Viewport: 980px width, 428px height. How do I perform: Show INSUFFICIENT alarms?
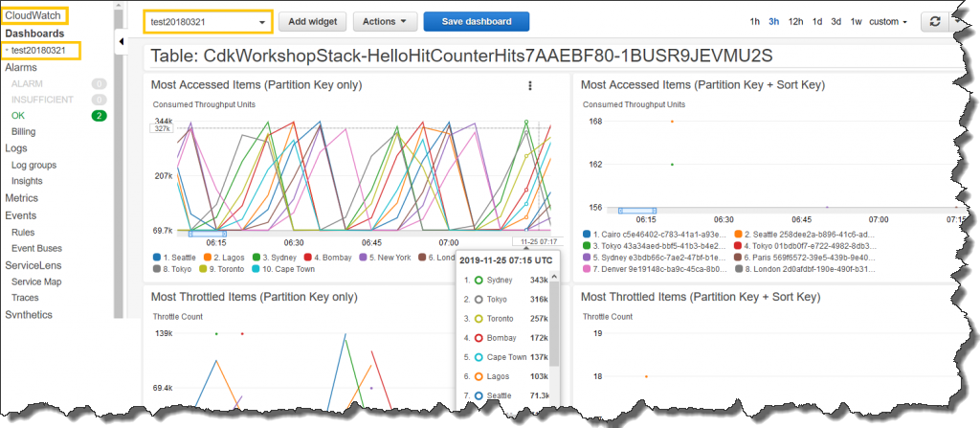click(x=42, y=100)
